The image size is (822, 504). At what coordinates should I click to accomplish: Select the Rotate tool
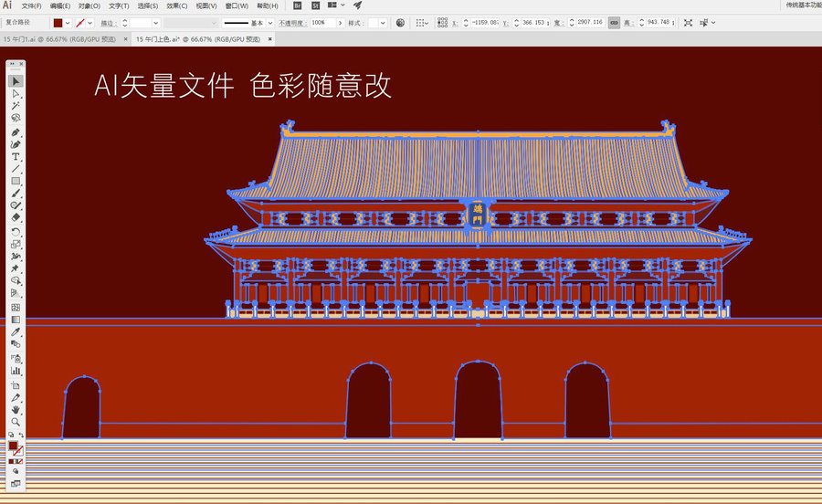[16, 232]
